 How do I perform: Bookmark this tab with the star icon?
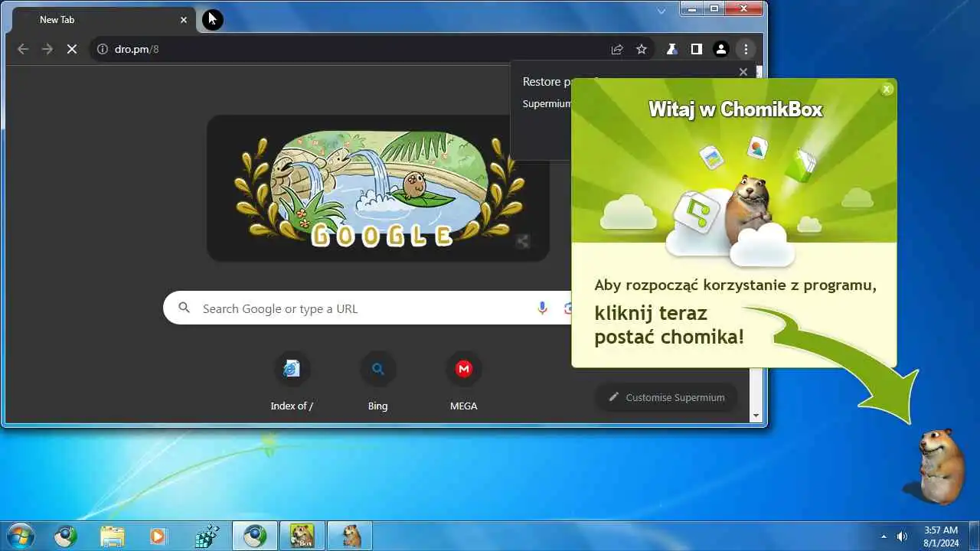tap(642, 49)
